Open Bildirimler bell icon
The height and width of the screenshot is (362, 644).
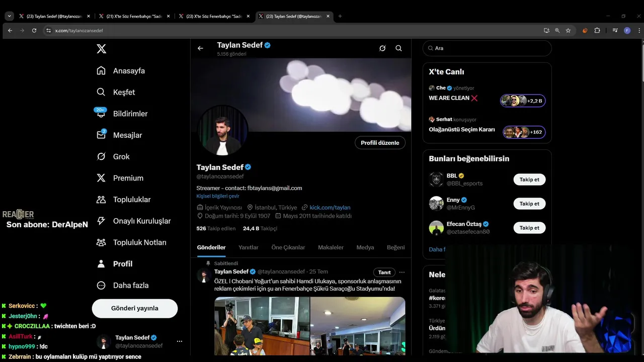coord(101,114)
